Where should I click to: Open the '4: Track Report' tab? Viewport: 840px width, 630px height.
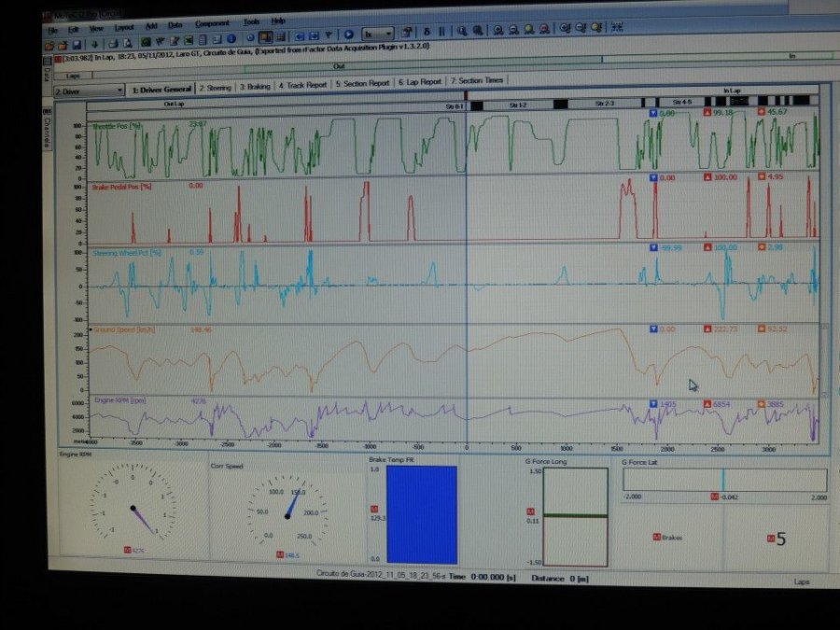click(302, 85)
